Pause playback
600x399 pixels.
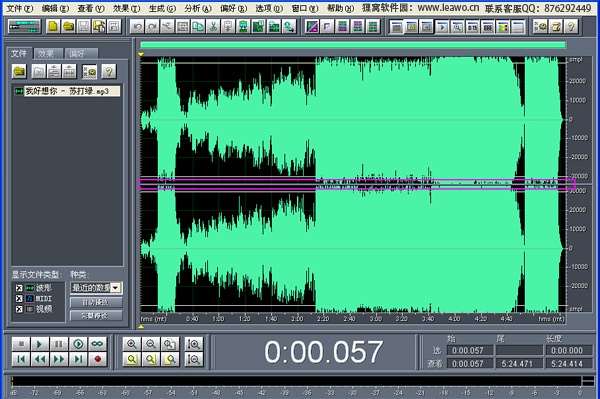tap(59, 344)
